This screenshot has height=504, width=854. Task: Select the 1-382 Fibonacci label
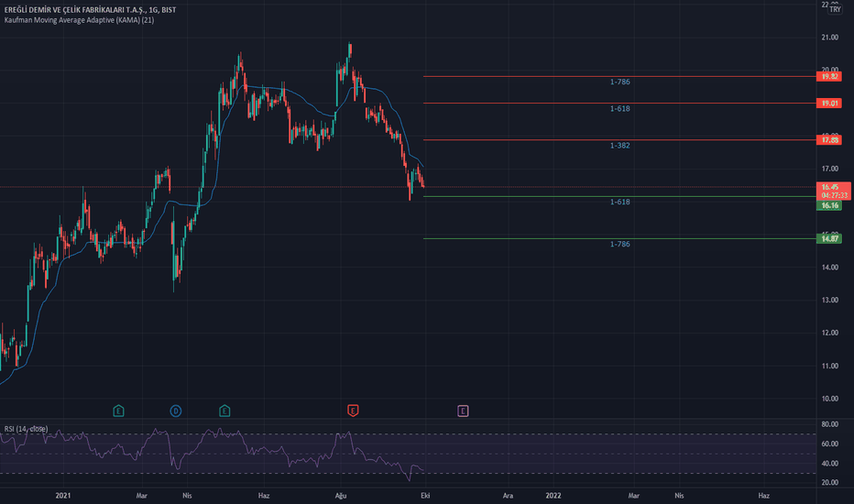click(619, 146)
